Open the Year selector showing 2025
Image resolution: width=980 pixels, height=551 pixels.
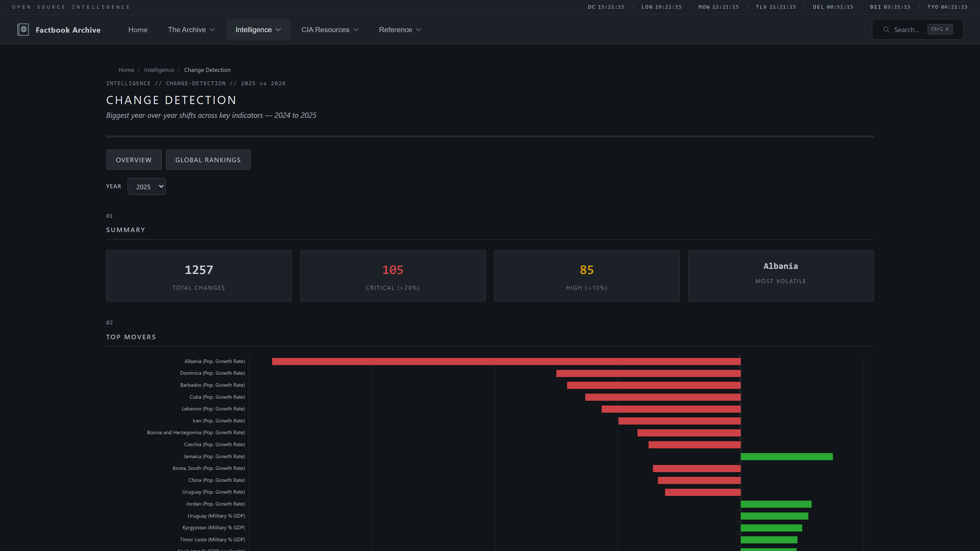pyautogui.click(x=146, y=186)
